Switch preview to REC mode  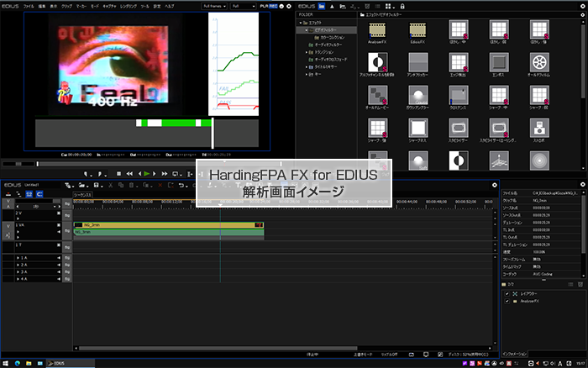point(273,7)
